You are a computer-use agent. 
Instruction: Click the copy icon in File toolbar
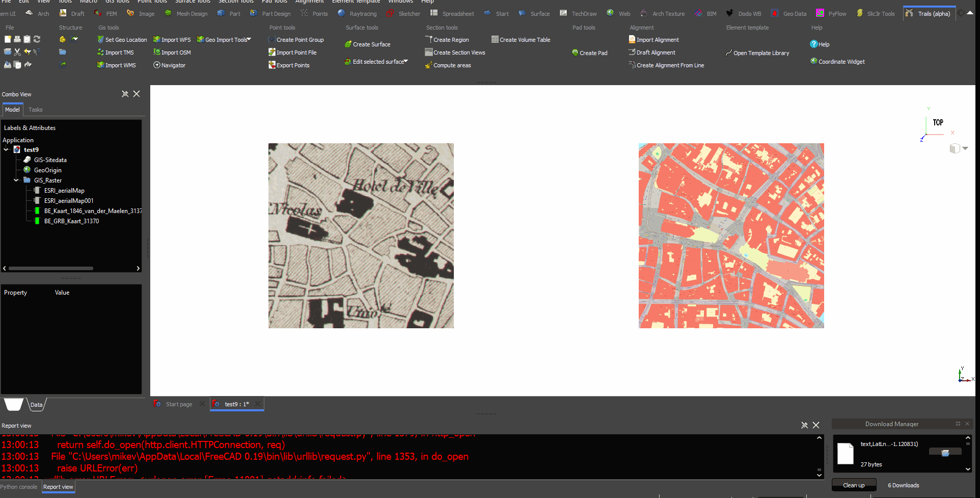click(17, 65)
